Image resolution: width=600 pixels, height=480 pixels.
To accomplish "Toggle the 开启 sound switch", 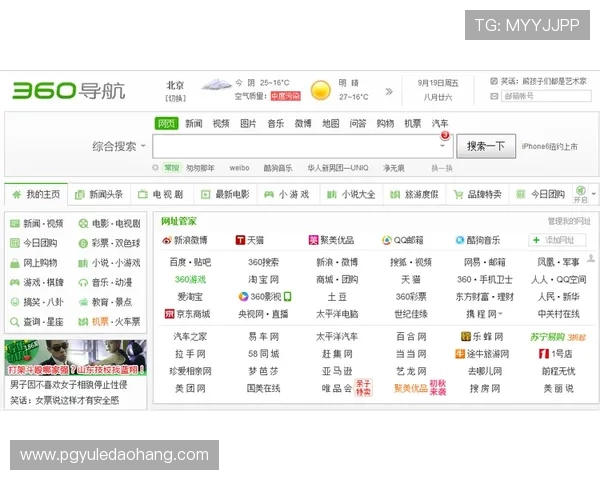I will tap(580, 194).
